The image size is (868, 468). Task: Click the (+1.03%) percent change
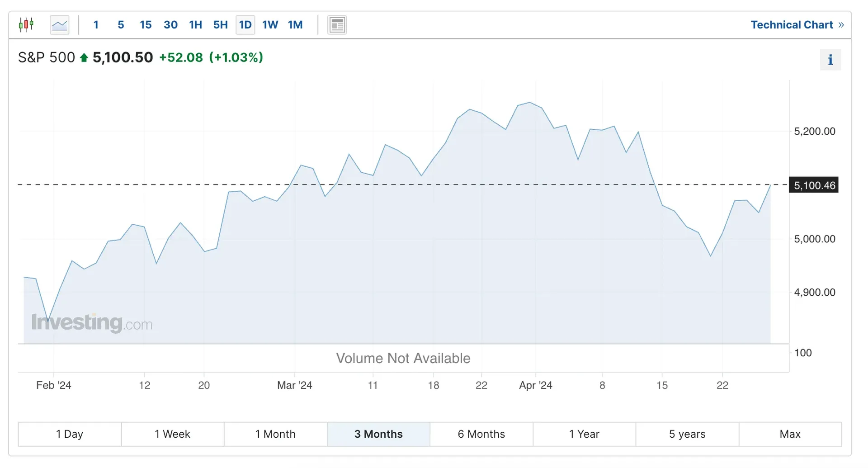pos(236,57)
